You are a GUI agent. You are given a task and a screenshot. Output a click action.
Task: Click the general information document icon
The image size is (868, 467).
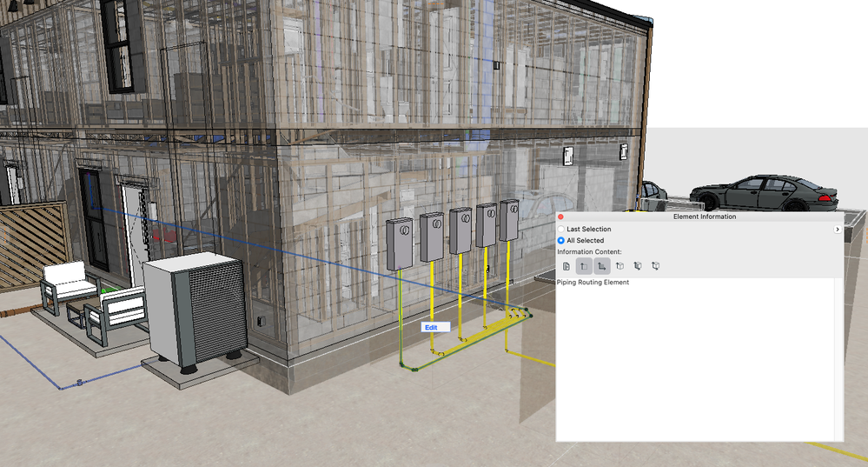tap(567, 266)
